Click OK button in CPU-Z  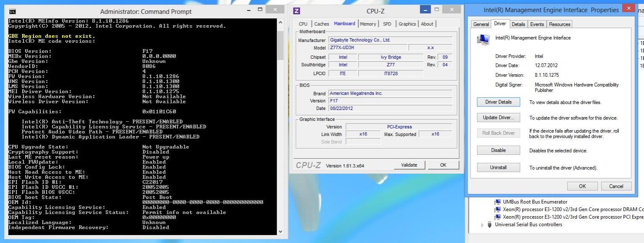443,165
